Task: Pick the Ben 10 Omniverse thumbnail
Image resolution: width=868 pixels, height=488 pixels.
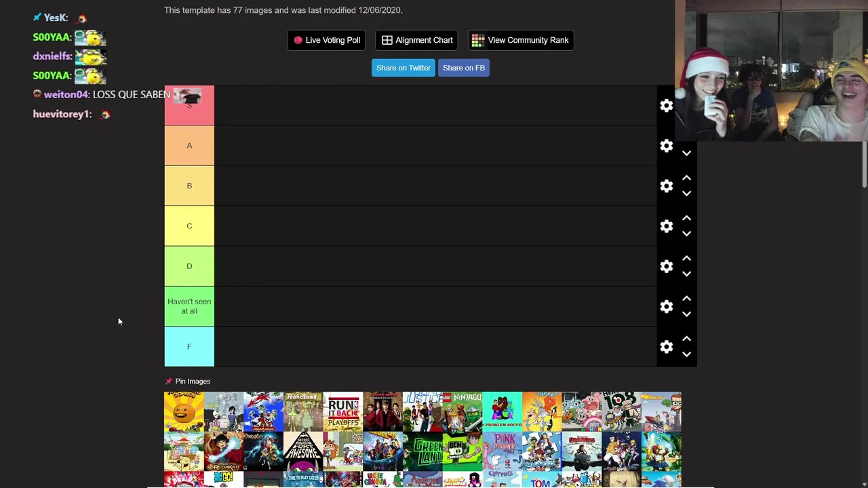Action: click(462, 451)
